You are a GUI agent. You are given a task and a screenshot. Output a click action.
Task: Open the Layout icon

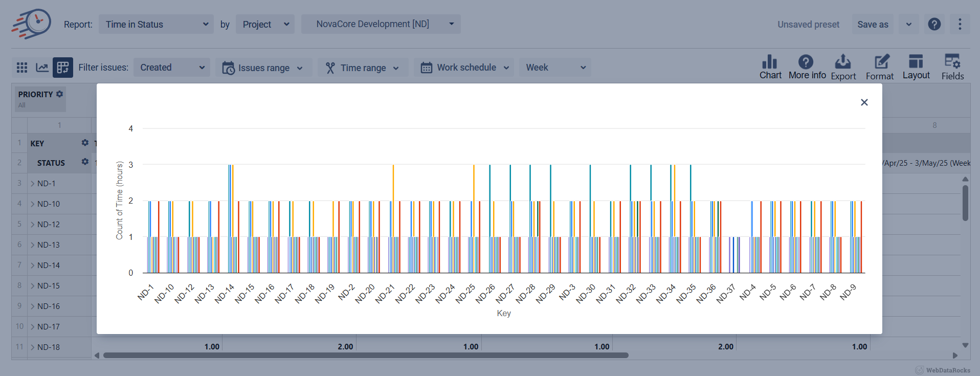coord(916,62)
